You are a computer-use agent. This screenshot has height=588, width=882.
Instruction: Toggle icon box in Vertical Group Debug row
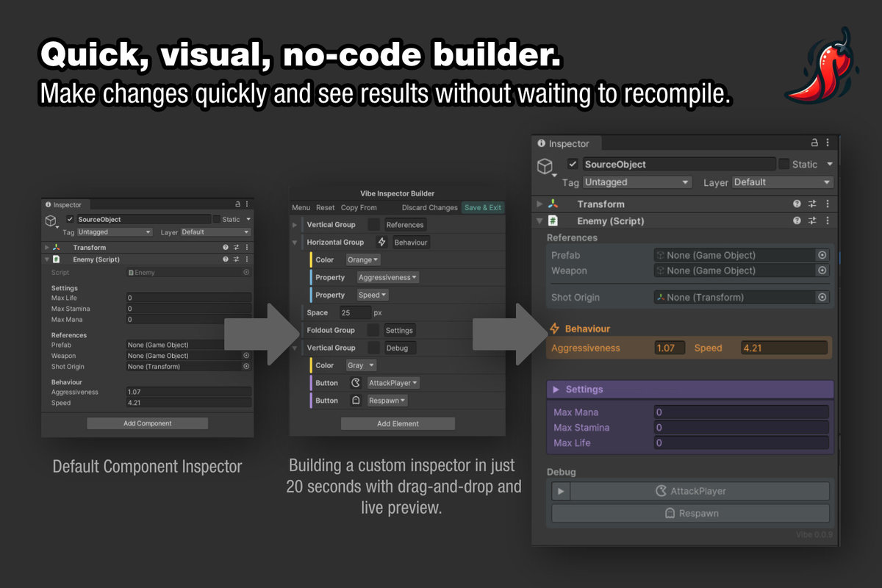pyautogui.click(x=374, y=348)
